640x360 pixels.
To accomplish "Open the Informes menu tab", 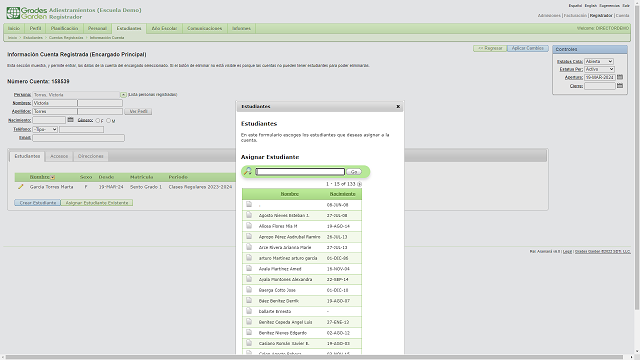I will coord(241,28).
